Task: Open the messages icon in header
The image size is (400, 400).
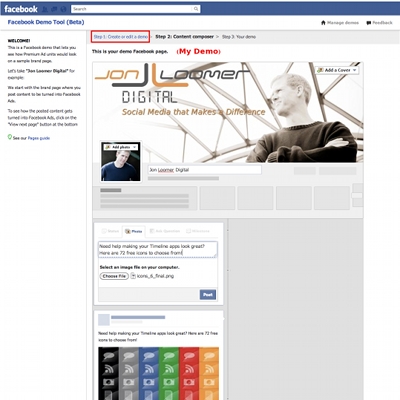Action: pos(54,9)
